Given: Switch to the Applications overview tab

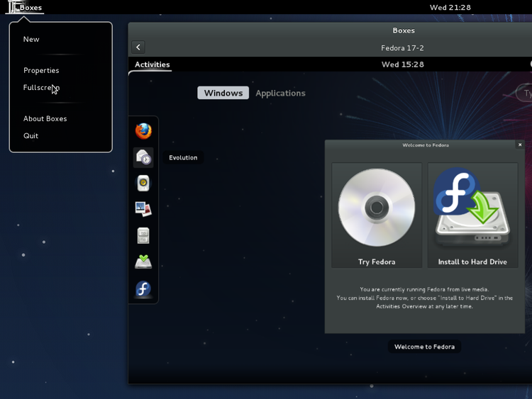Looking at the screenshot, I should click(x=280, y=93).
